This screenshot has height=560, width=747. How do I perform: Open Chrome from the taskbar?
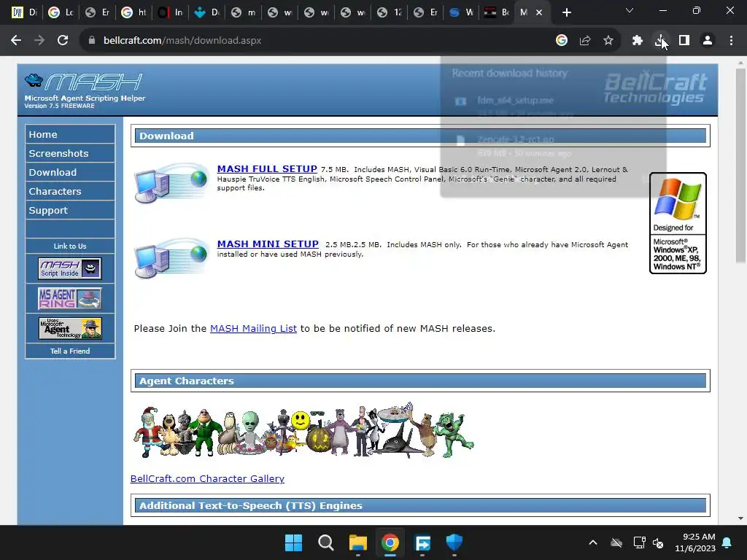390,542
